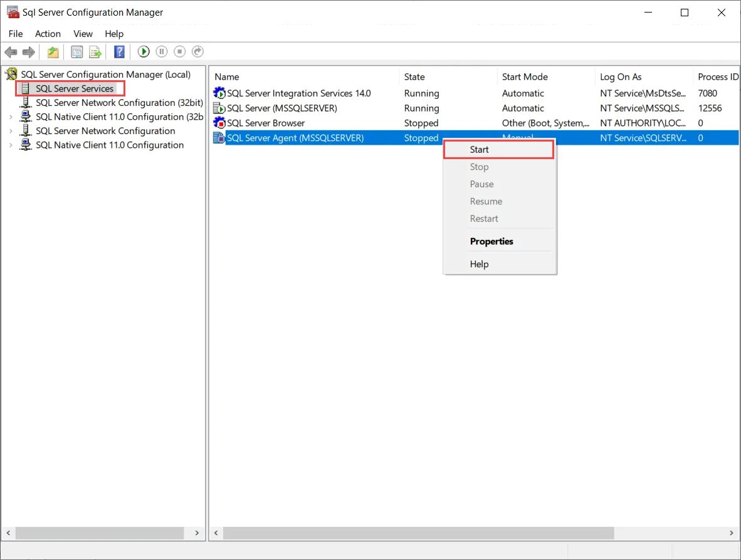Image resolution: width=741 pixels, height=560 pixels.
Task: Select SQL Server Network Configuration (32bit) tree item
Action: (119, 103)
